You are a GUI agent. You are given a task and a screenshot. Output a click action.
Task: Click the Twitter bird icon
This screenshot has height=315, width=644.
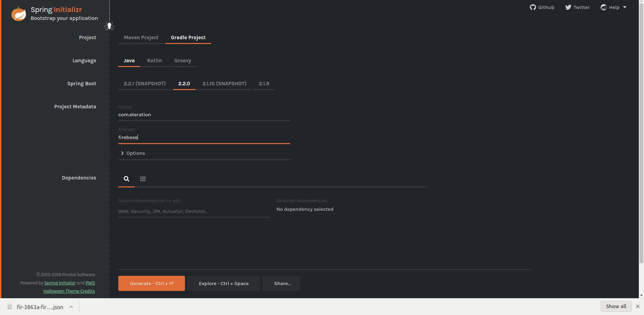point(568,7)
